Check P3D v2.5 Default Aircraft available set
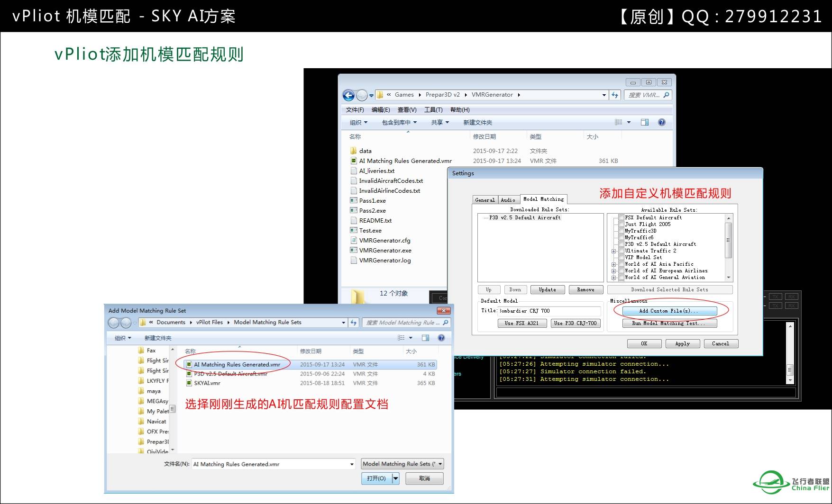This screenshot has height=504, width=832. pyautogui.click(x=621, y=244)
